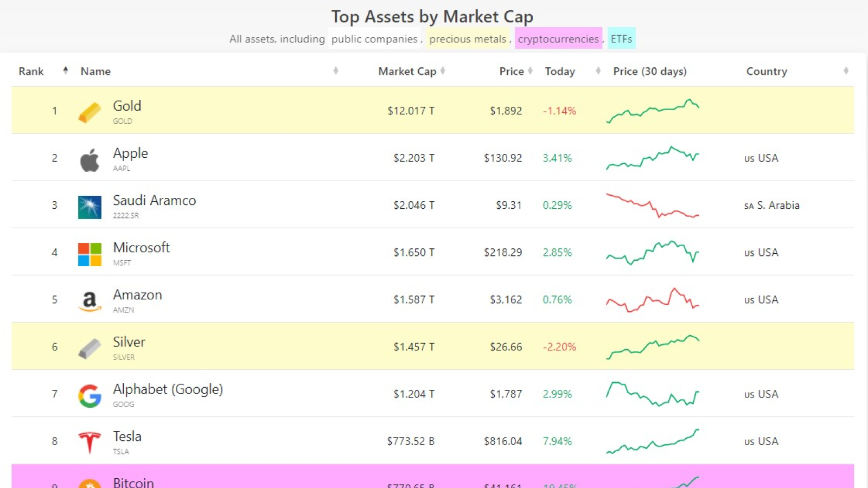Click the Amazon logo icon
This screenshot has width=868, height=488.
click(x=90, y=301)
